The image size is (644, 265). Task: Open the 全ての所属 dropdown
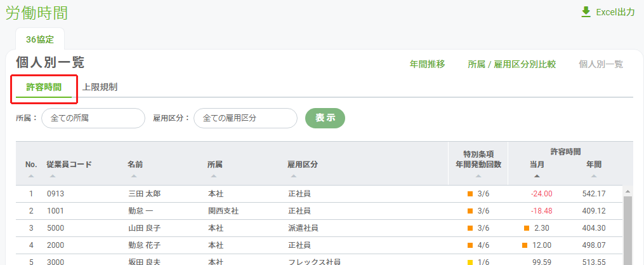[x=93, y=118]
